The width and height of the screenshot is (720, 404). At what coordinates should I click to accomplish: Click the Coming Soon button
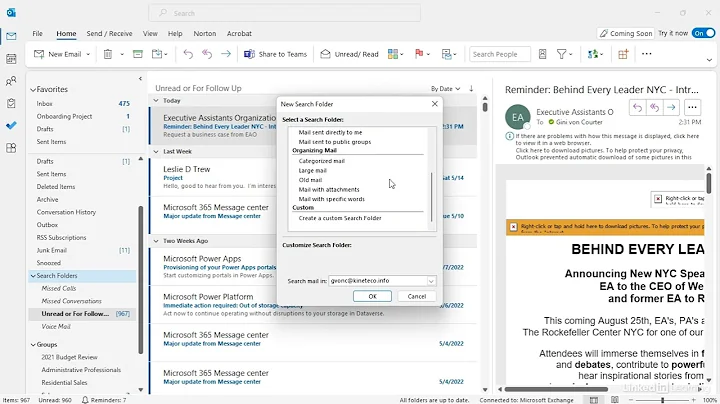(x=625, y=34)
